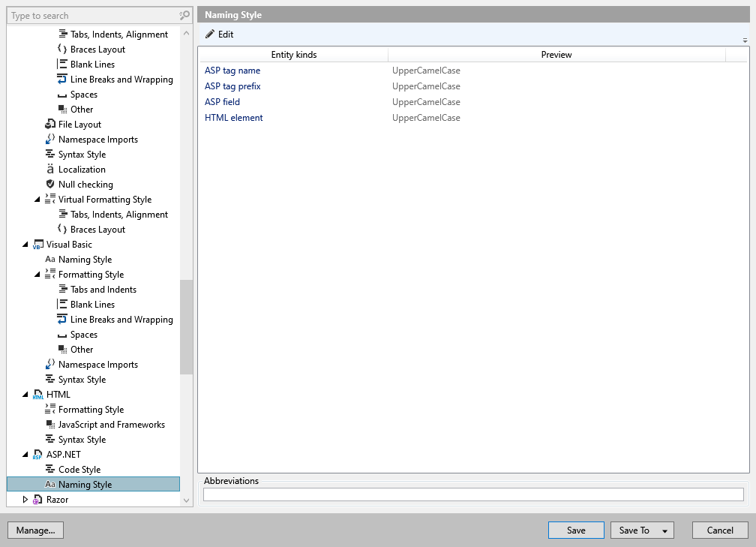The image size is (756, 547).
Task: Click the HTML language icon
Action: coord(38,395)
